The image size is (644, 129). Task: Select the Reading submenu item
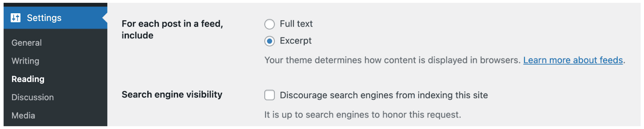[28, 79]
